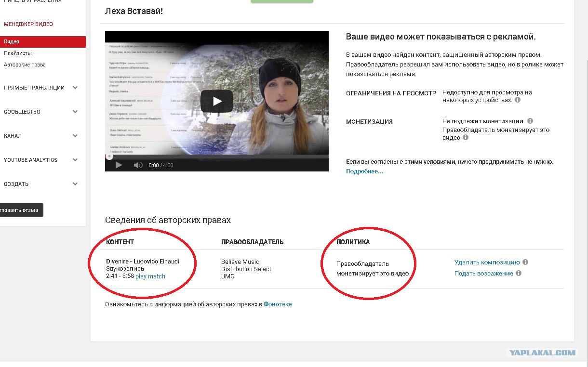The image size is (588, 367).
Task: Expand the 'Сообщество' sidebar section
Action: pyautogui.click(x=75, y=112)
